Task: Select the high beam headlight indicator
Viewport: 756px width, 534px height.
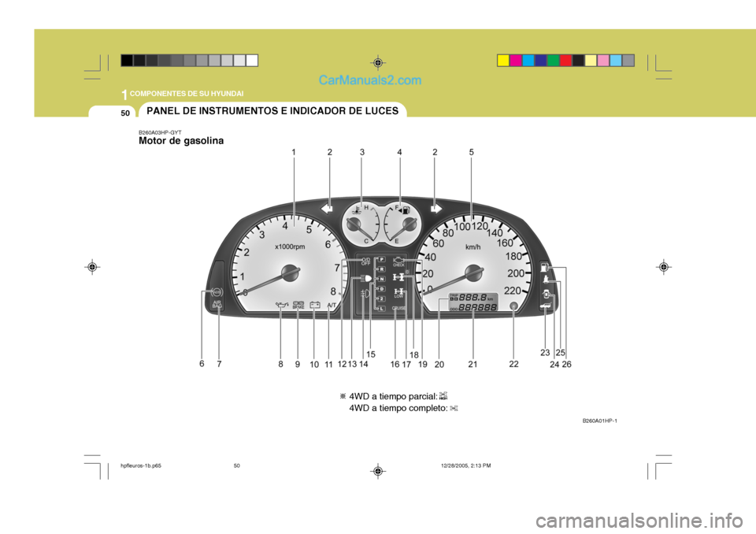Action: pyautogui.click(x=366, y=279)
